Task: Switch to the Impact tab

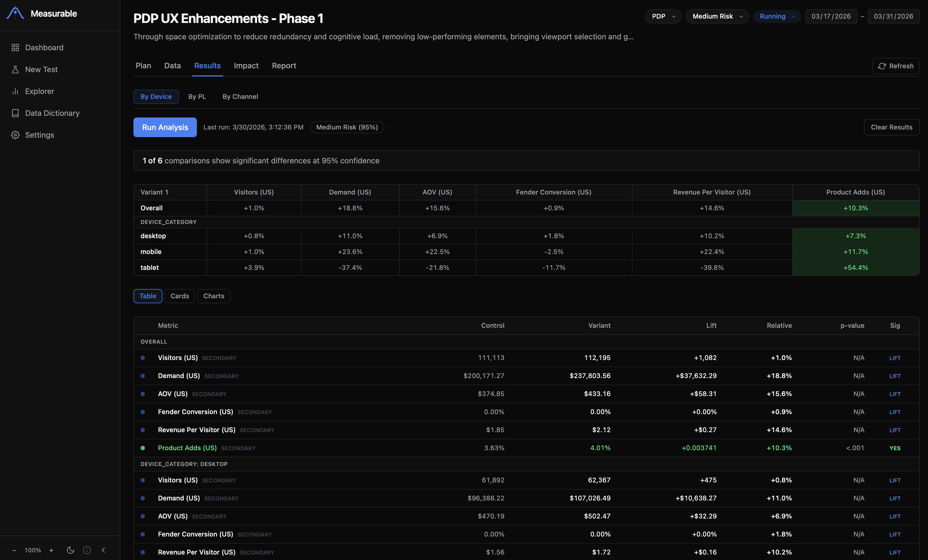Action: tap(246, 66)
